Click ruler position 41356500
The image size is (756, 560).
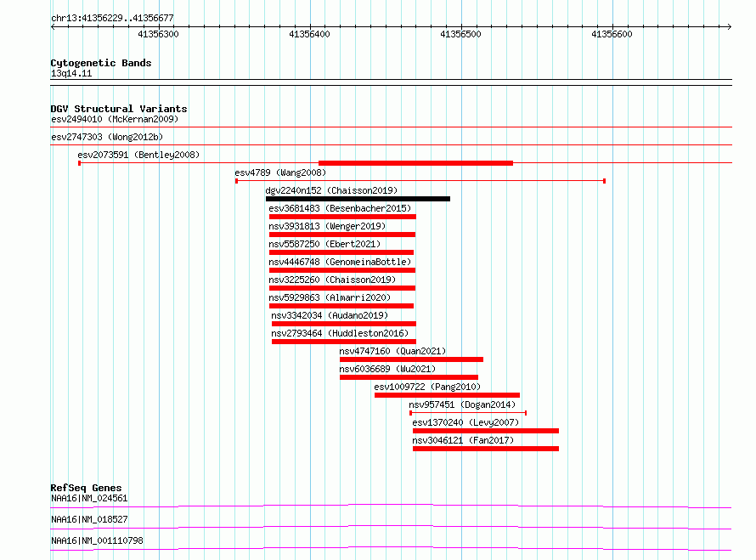tap(460, 34)
